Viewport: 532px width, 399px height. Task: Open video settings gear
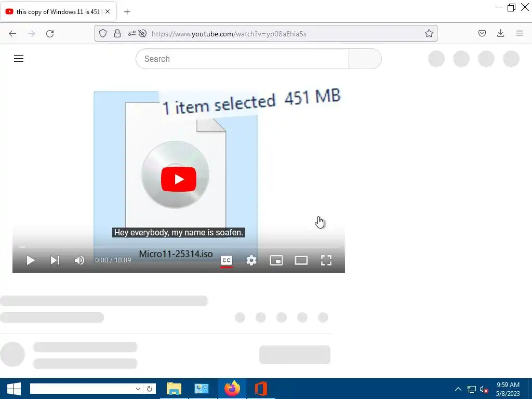point(251,260)
